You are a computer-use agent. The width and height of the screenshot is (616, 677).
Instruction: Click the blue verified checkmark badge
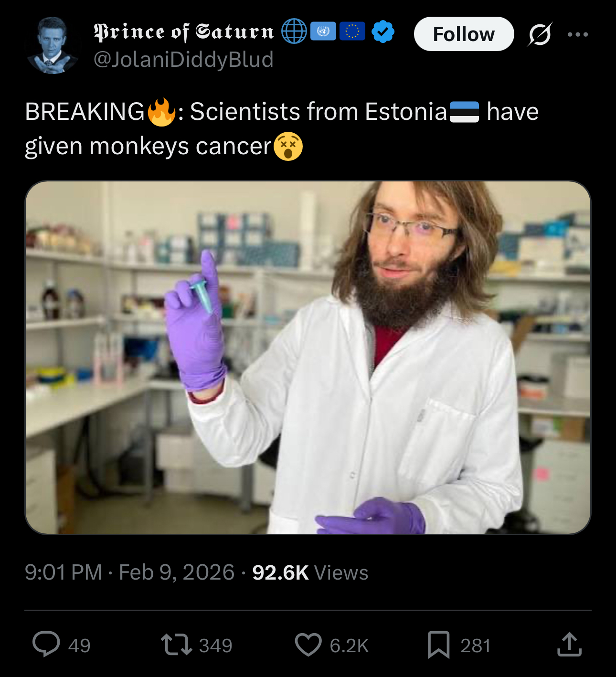click(x=383, y=32)
